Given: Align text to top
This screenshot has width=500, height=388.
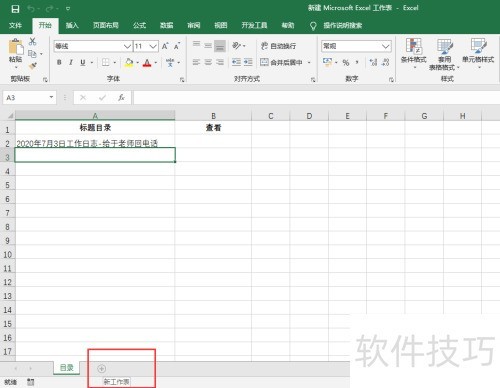Looking at the screenshot, I should coord(196,45).
